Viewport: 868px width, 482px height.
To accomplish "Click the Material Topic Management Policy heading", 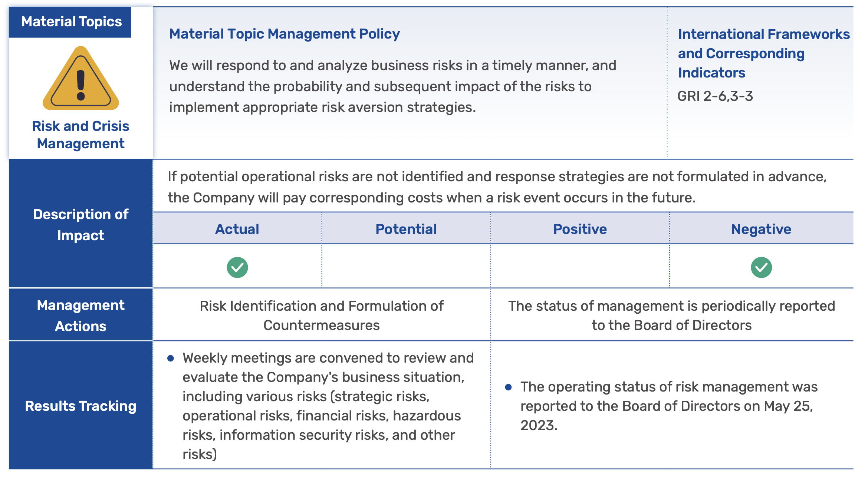I will (x=285, y=34).
